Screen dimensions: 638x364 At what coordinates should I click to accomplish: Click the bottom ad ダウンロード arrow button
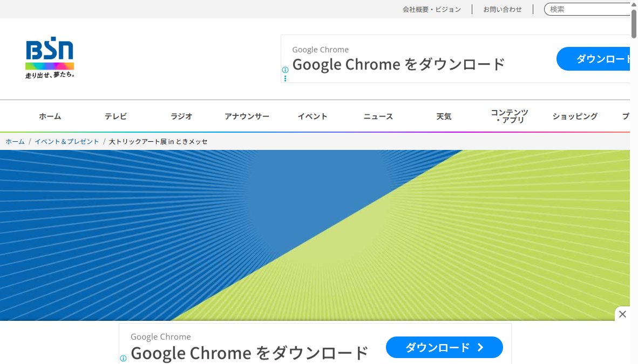[x=444, y=347]
